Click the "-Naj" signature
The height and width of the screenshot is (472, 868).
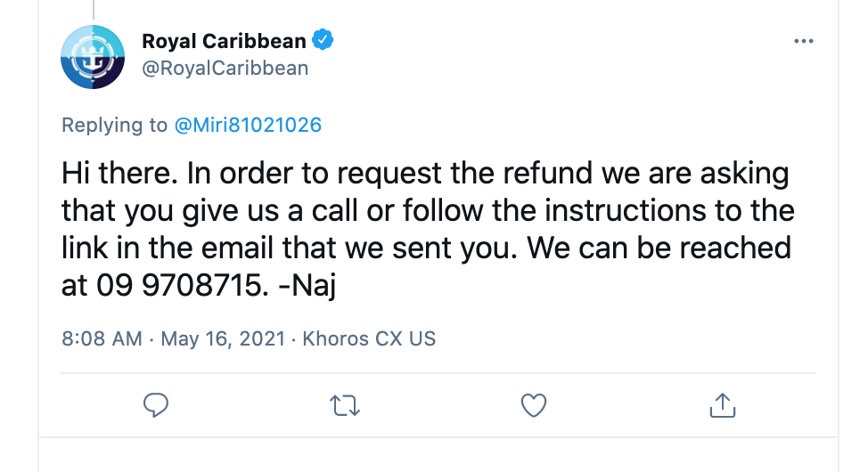(321, 285)
